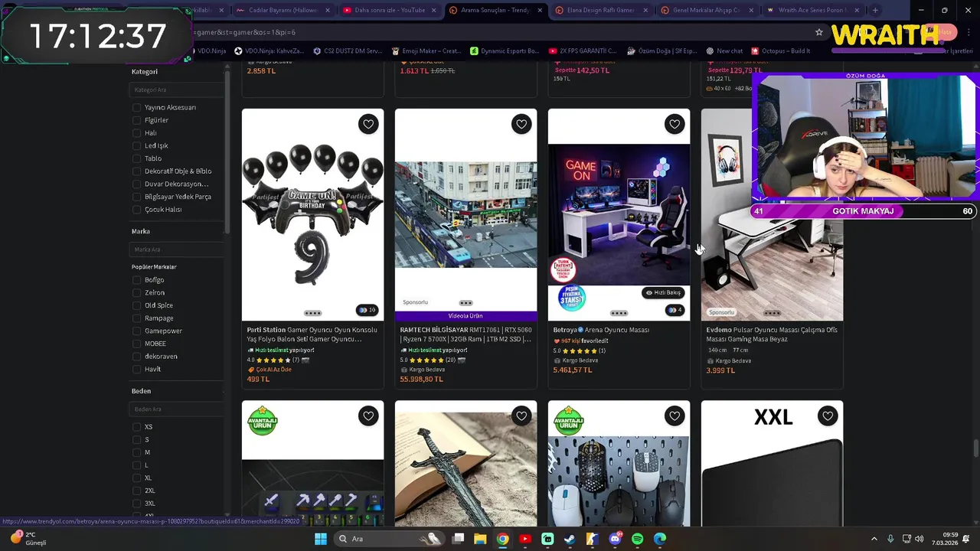Click the Beden Ara search field
This screenshot has height=551, width=980.
pos(177,409)
